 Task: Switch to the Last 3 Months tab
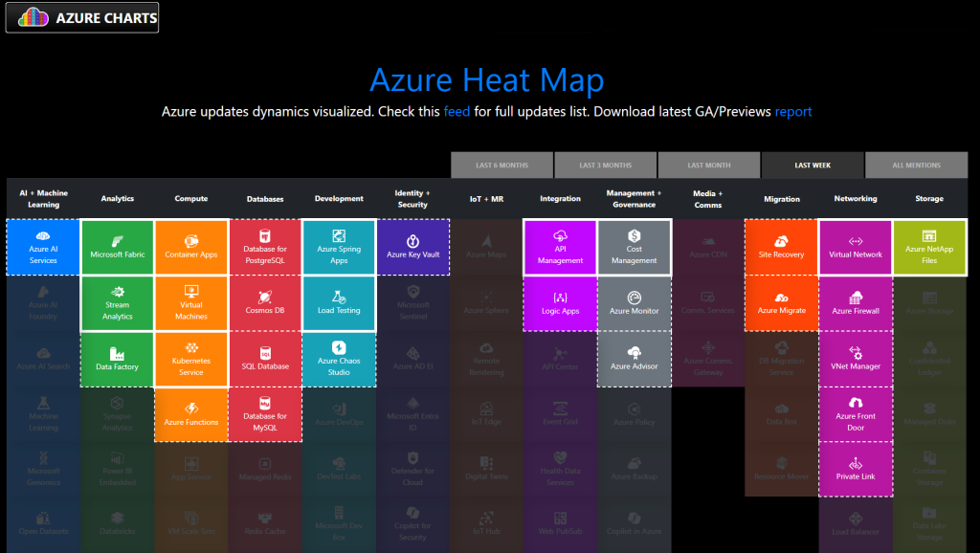tap(605, 165)
